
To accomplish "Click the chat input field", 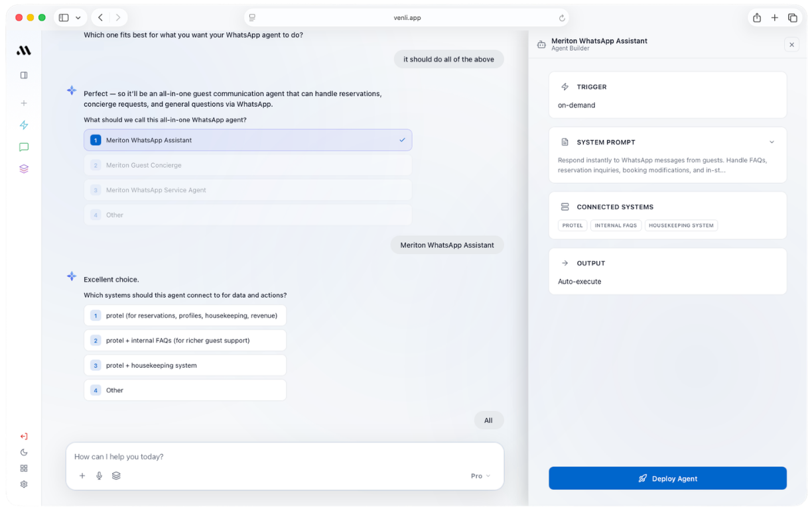I will 285,457.
